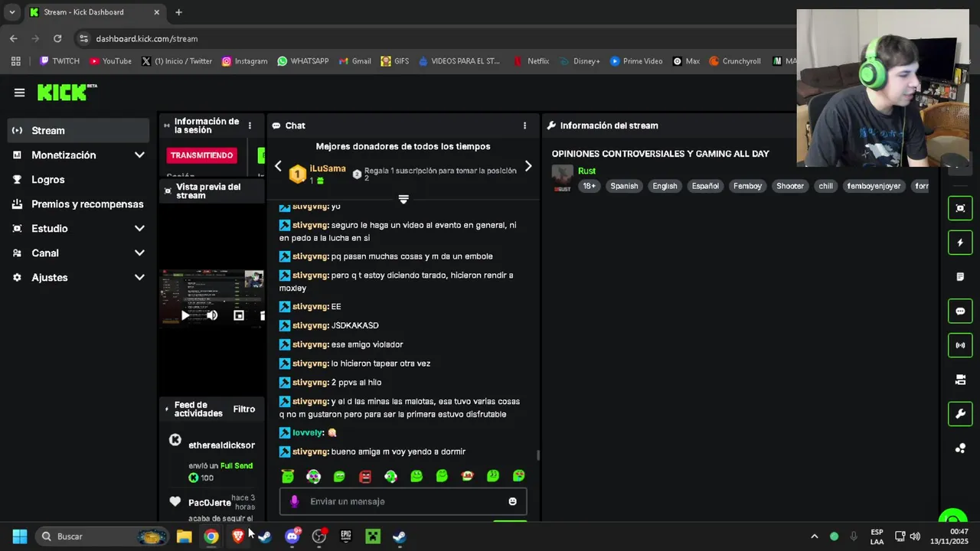
Task: Click the Shooter tag
Action: 790,186
